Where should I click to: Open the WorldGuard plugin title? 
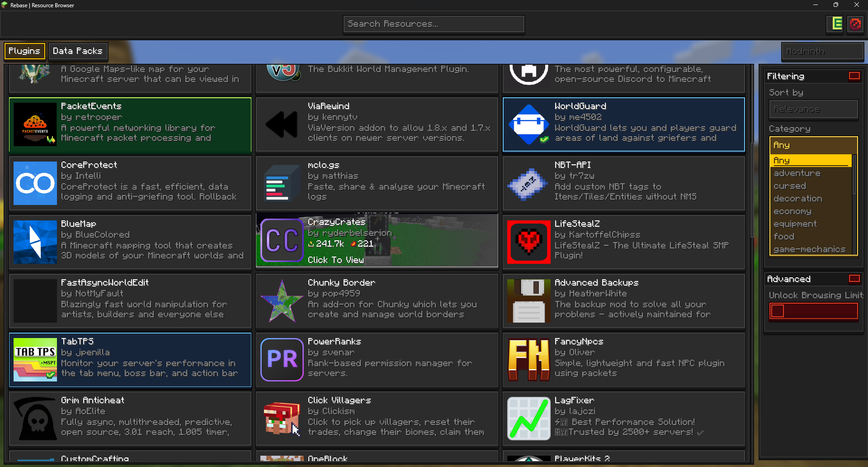click(580, 106)
